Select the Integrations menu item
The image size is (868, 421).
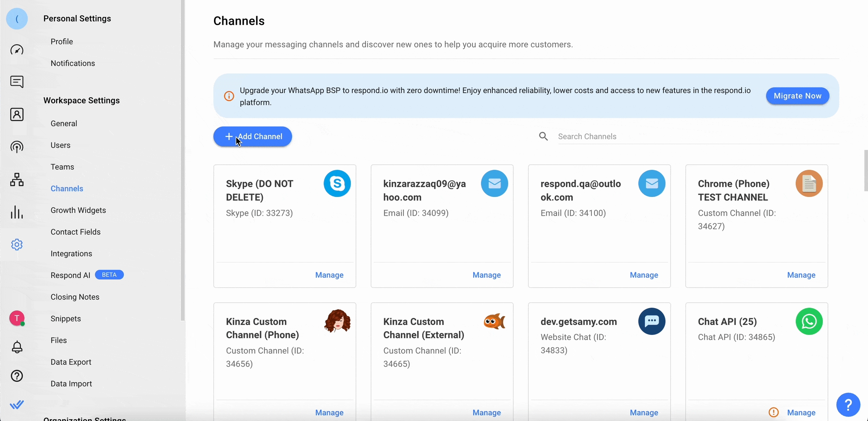(71, 253)
